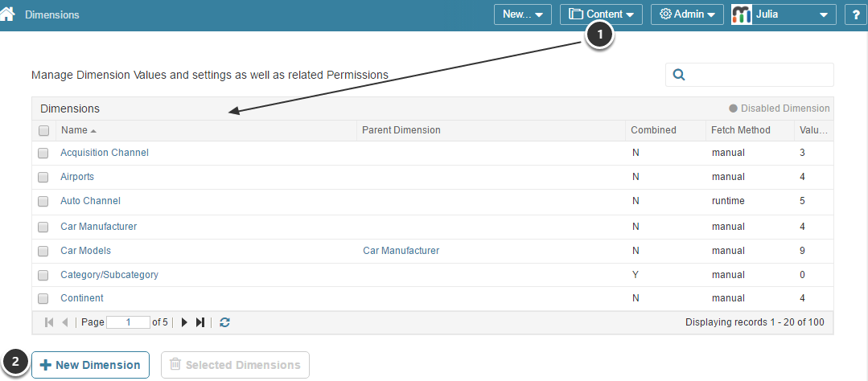
Task: Select the Car Models row checkbox
Action: (43, 252)
